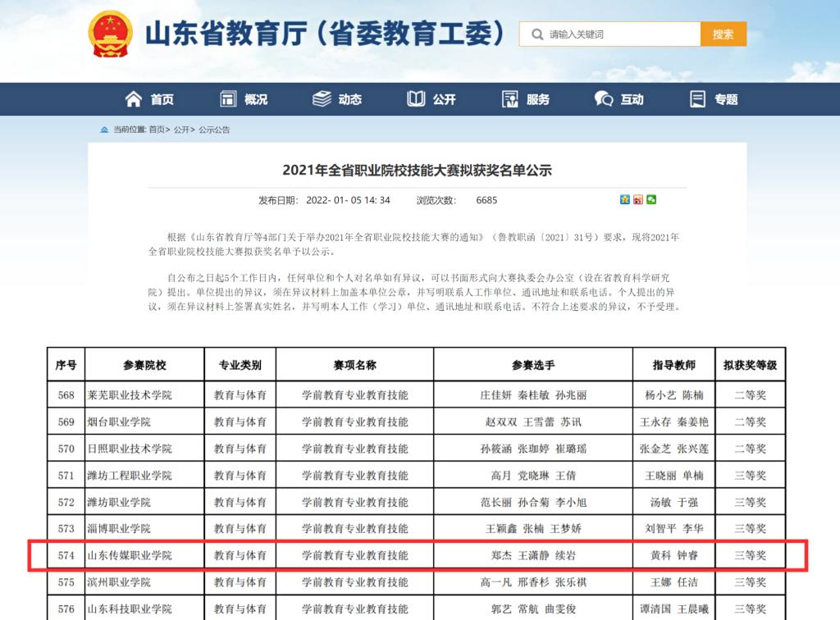This screenshot has width=840, height=620.
Task: Click the QQ Zone star share icon
Action: click(x=624, y=200)
